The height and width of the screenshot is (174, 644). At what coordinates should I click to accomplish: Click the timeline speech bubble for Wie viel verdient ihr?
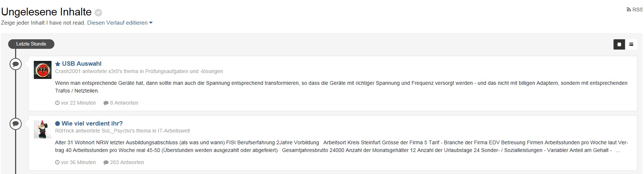click(x=15, y=123)
